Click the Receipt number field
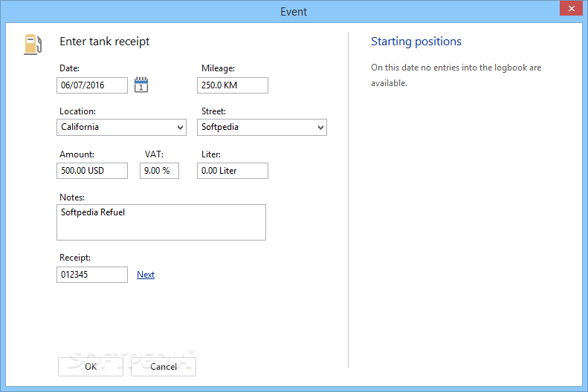 [92, 275]
